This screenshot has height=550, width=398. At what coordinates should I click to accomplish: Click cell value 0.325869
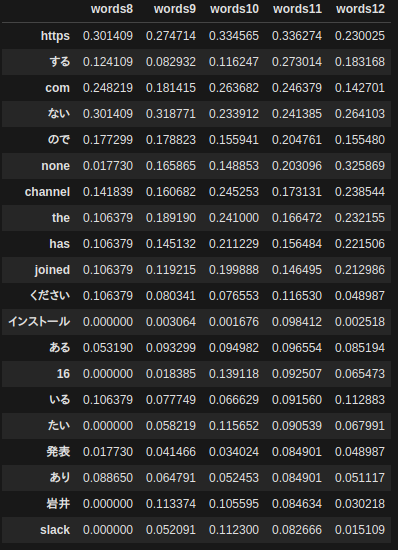(x=360, y=166)
